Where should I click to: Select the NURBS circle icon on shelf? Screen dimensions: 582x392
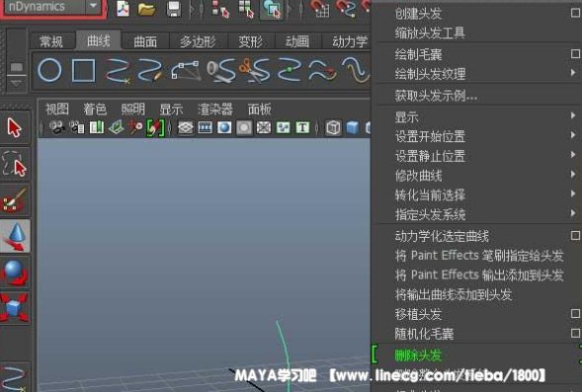(49, 70)
